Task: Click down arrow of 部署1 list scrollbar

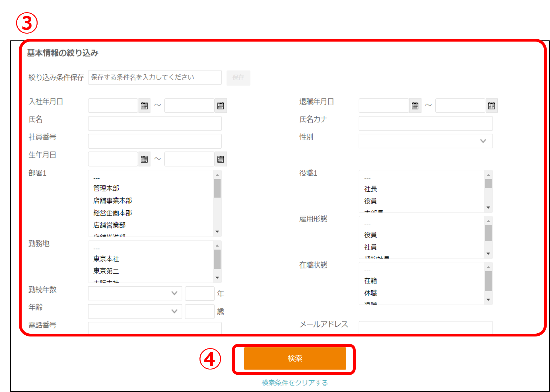Action: click(x=217, y=231)
